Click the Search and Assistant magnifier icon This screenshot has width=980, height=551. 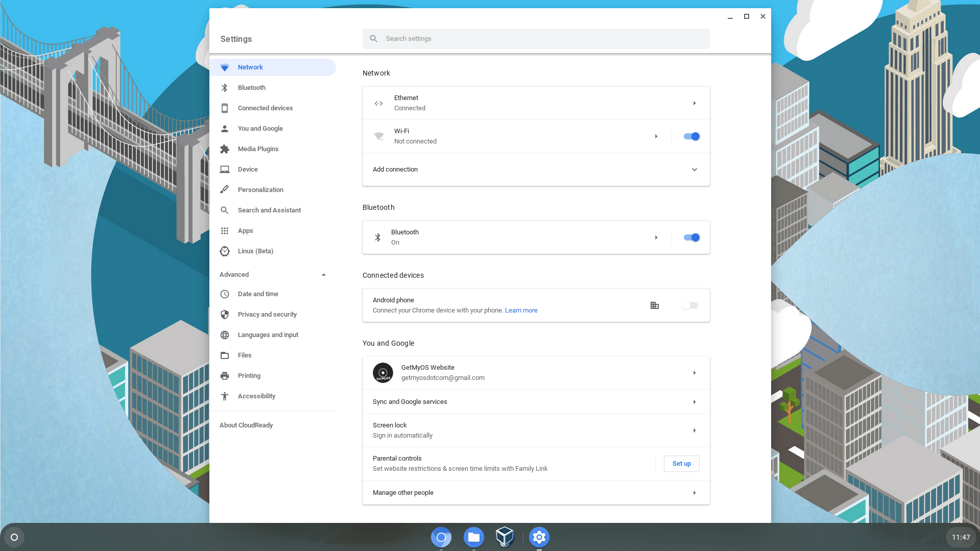point(225,210)
